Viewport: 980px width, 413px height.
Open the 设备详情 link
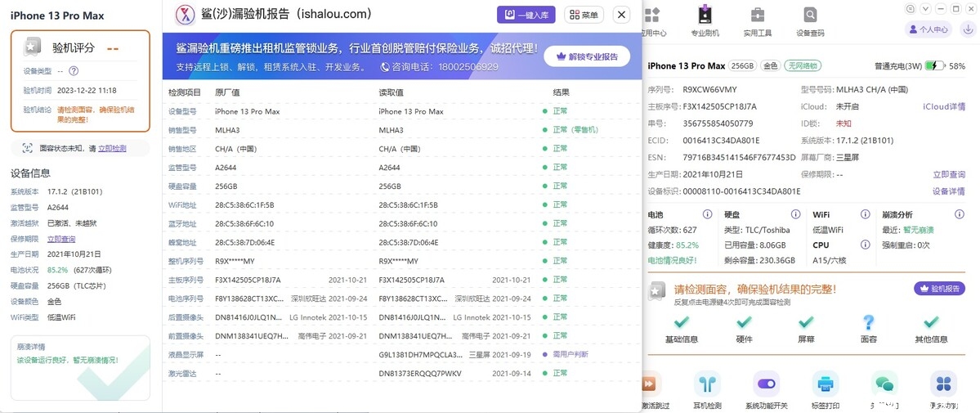coord(949,191)
